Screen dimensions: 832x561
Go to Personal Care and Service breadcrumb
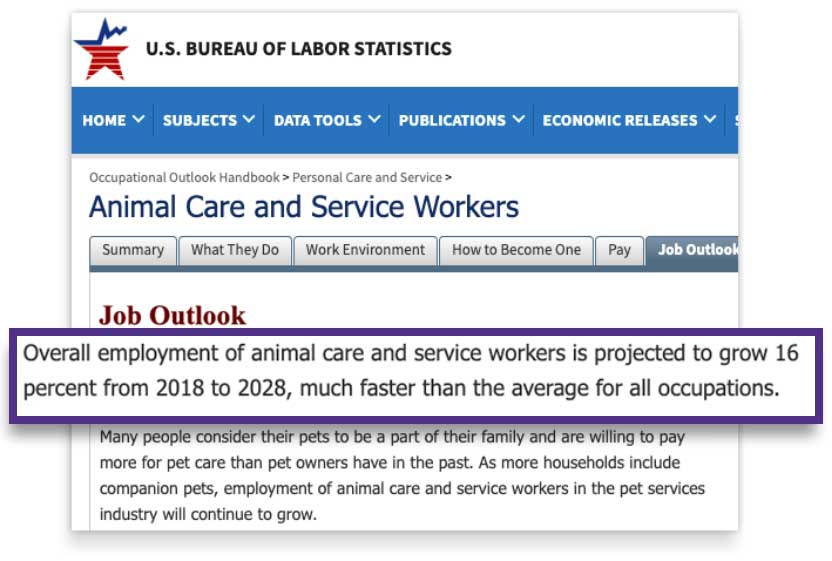point(366,177)
